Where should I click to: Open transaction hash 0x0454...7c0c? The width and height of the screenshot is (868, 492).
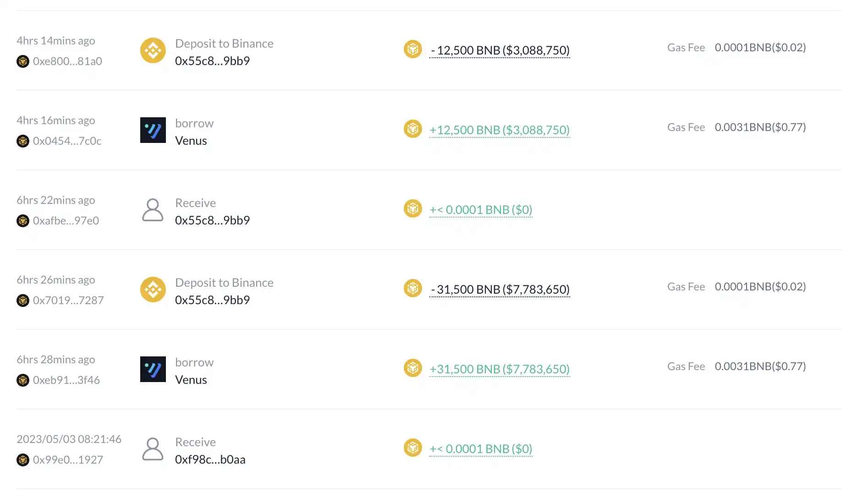(67, 141)
